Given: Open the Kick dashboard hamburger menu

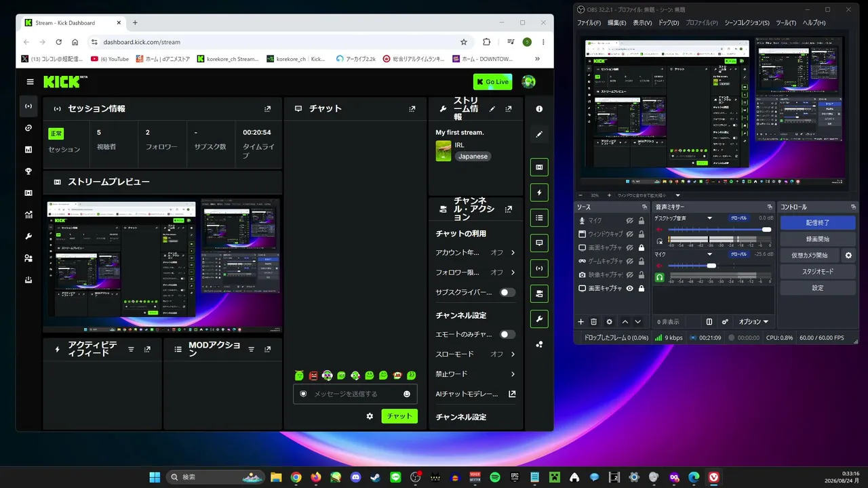Looking at the screenshot, I should coord(30,82).
